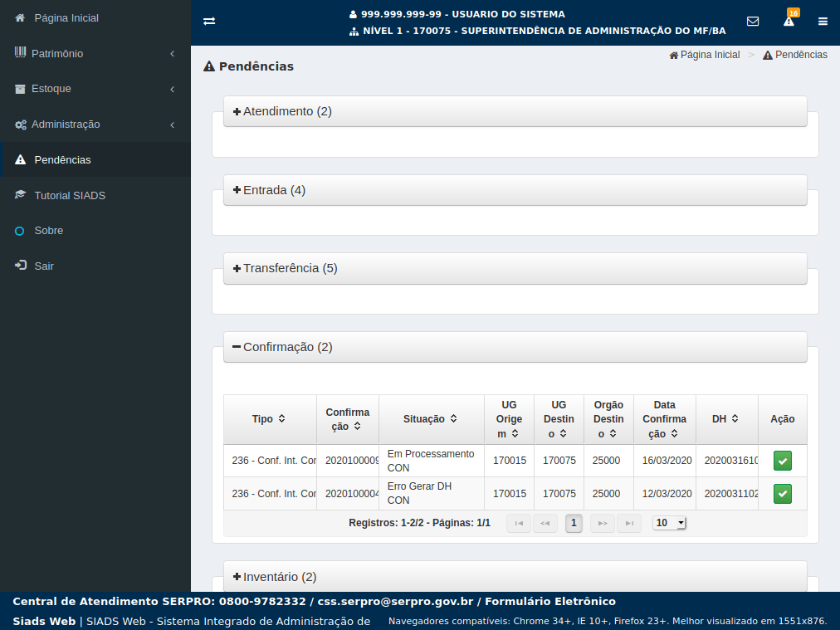Open Tutorial SIADS in the sidebar

click(95, 196)
